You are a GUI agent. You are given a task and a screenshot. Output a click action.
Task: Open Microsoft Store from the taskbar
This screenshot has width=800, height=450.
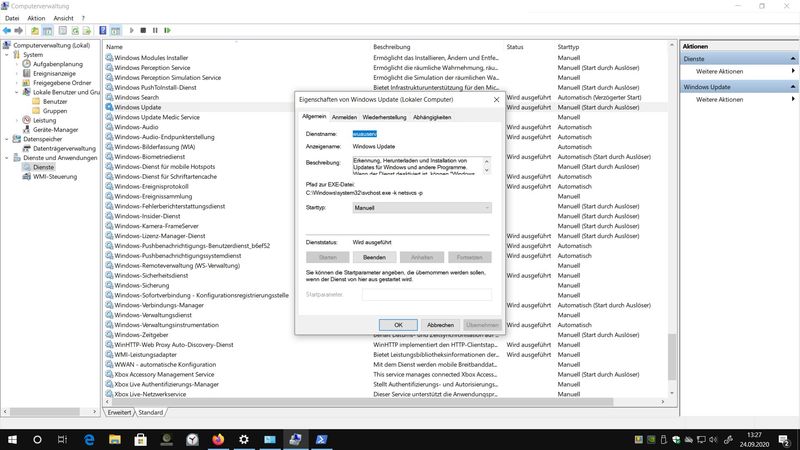click(140, 439)
